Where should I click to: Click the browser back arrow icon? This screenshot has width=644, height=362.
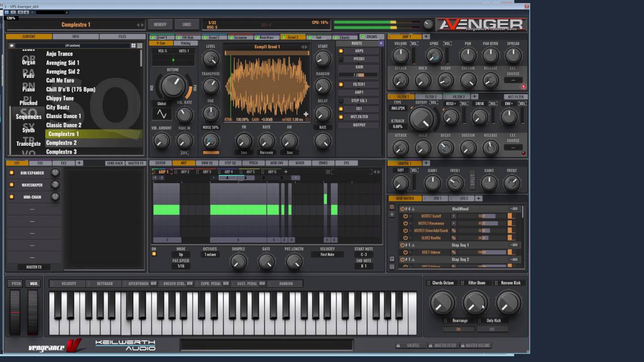click(12, 45)
